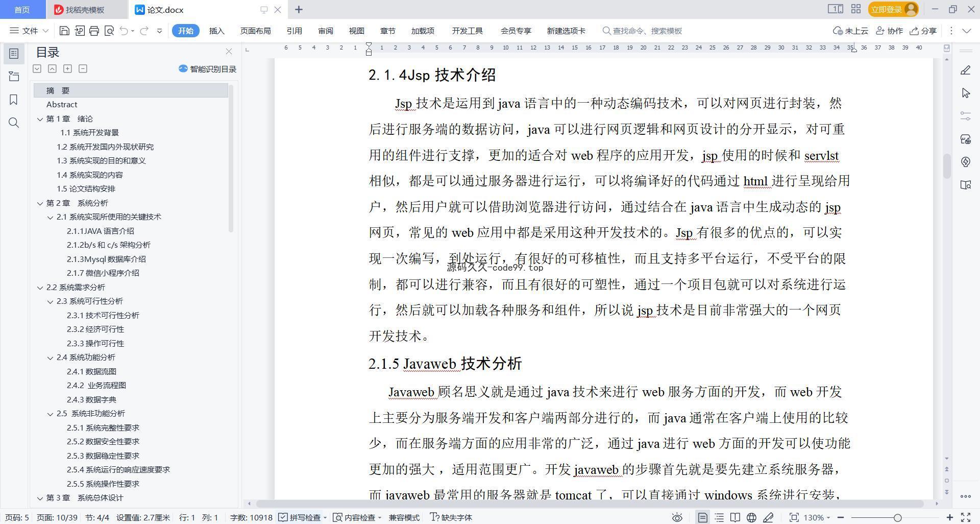The image size is (980, 524).
Task: Open the 内容检查 dropdown in the status bar
Action: (x=357, y=517)
